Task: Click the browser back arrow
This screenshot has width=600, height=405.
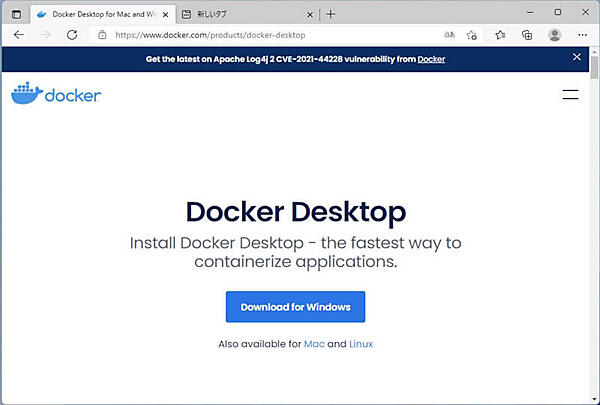Action: pos(18,34)
